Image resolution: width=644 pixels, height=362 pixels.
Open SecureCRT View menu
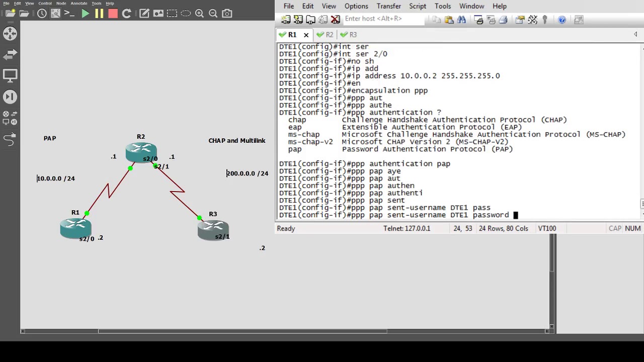329,6
